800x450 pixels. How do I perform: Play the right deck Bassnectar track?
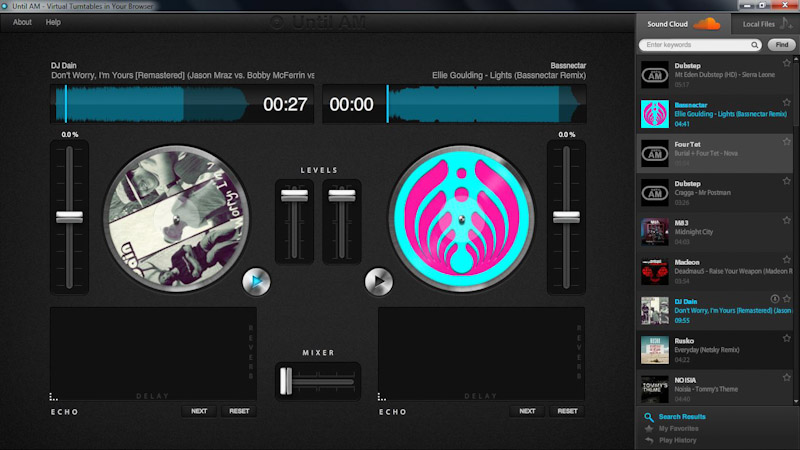[x=379, y=281]
